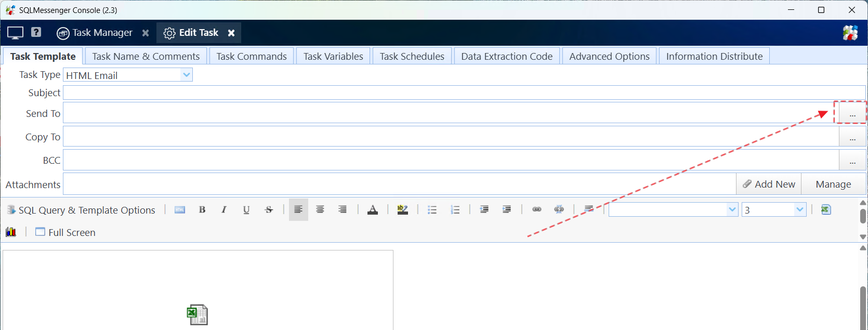The height and width of the screenshot is (330, 868).
Task: Insert a hyperlink
Action: (x=537, y=209)
